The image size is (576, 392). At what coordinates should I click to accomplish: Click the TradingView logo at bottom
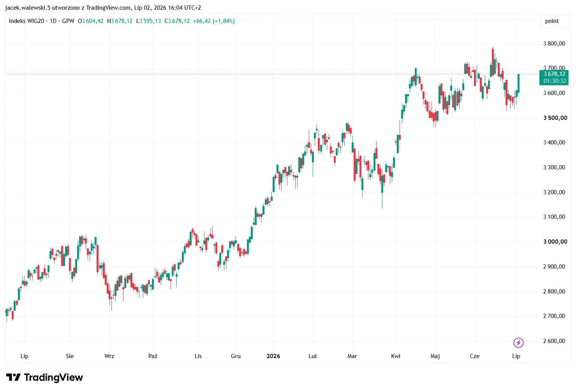click(x=44, y=377)
